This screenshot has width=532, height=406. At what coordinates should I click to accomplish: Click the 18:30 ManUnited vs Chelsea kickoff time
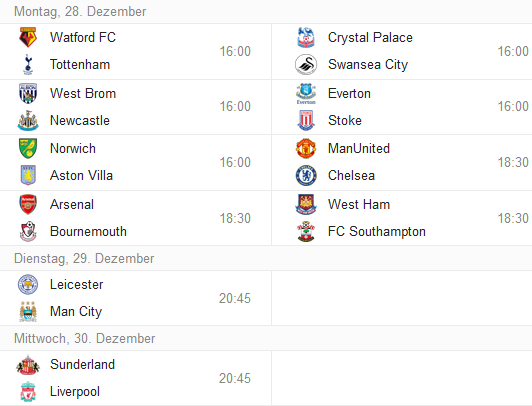pyautogui.click(x=513, y=162)
